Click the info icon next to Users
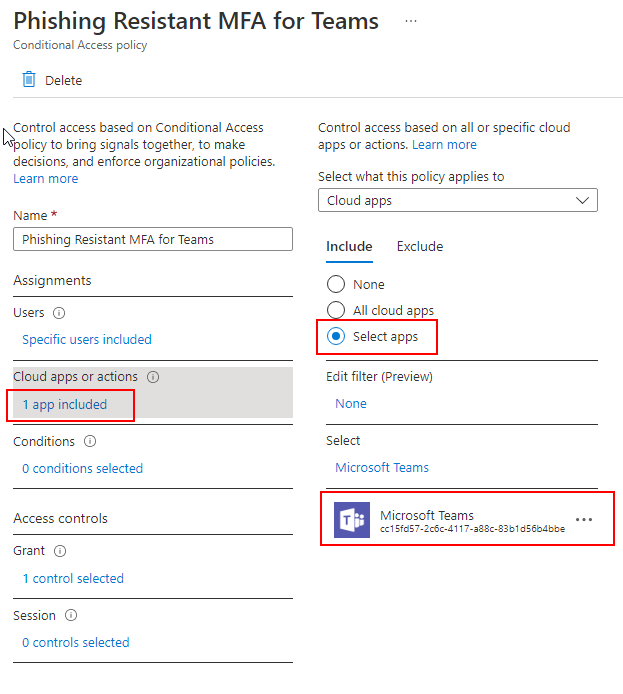This screenshot has width=623, height=694. coord(59,313)
